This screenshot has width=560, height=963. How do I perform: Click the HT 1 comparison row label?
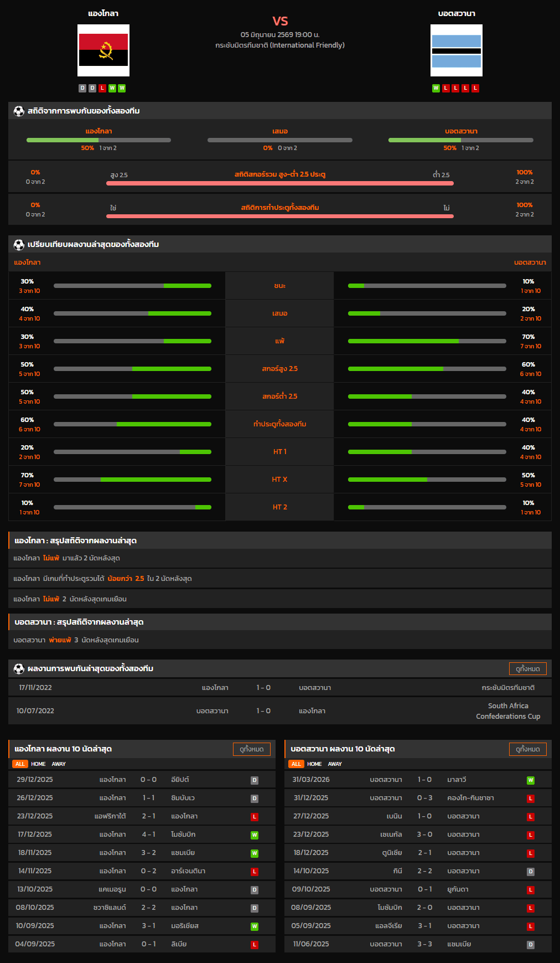[x=280, y=452]
